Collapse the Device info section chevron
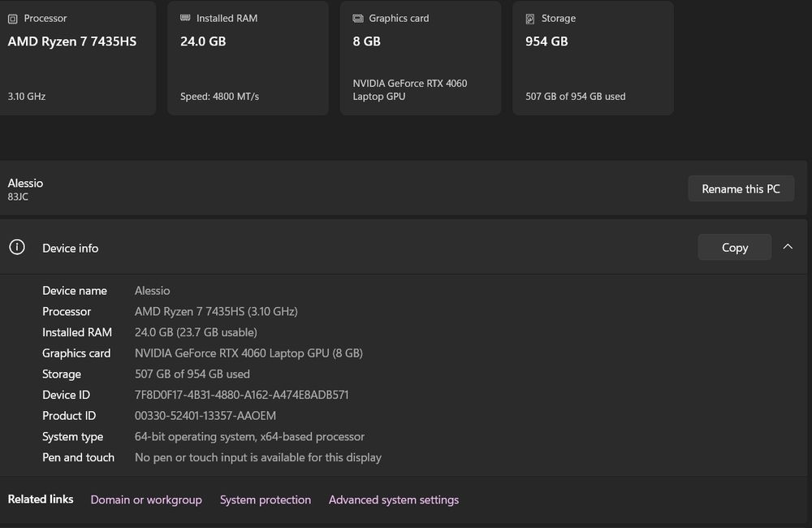The width and height of the screenshot is (812, 528). click(788, 247)
